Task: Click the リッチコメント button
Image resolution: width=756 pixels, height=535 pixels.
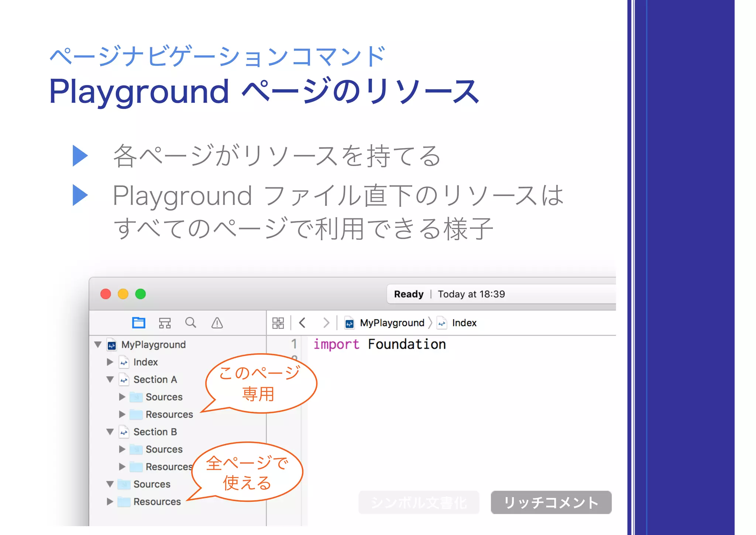Action: pyautogui.click(x=551, y=502)
